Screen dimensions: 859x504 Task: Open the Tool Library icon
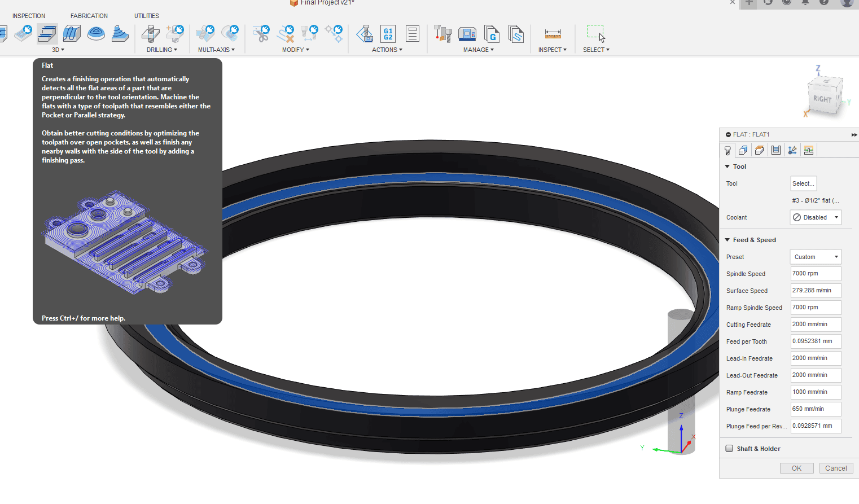pyautogui.click(x=443, y=34)
